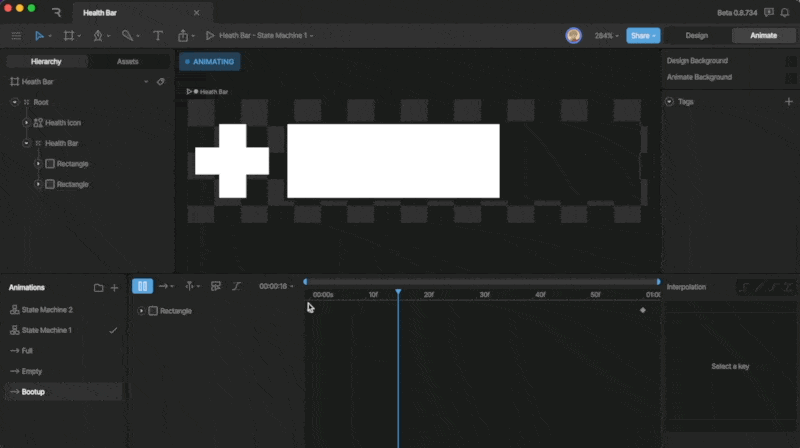
Task: Click the tag icon beside Health Bar artboard
Action: tap(161, 82)
